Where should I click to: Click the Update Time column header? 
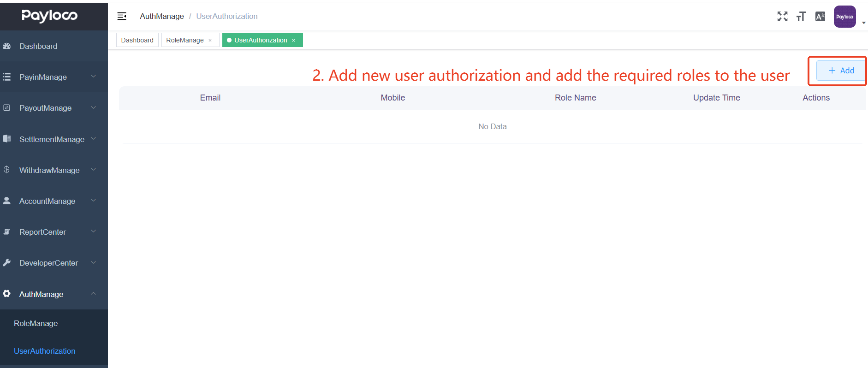717,98
